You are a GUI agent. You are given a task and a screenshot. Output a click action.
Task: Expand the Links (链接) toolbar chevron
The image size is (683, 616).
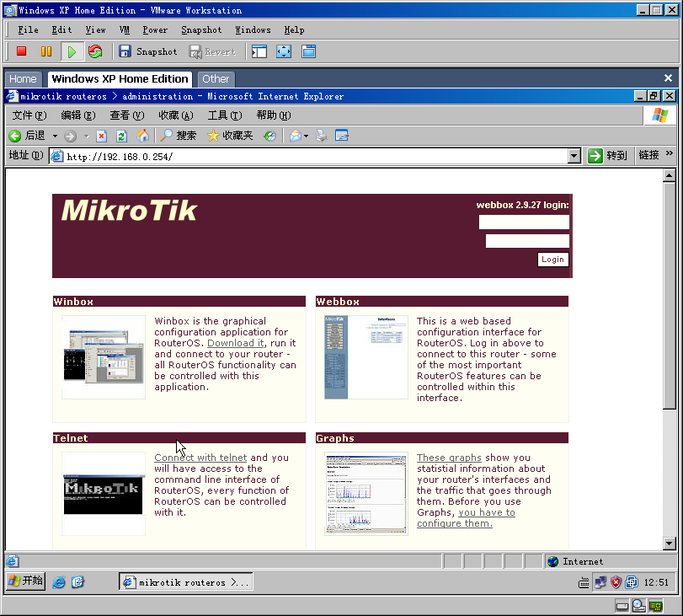670,153
